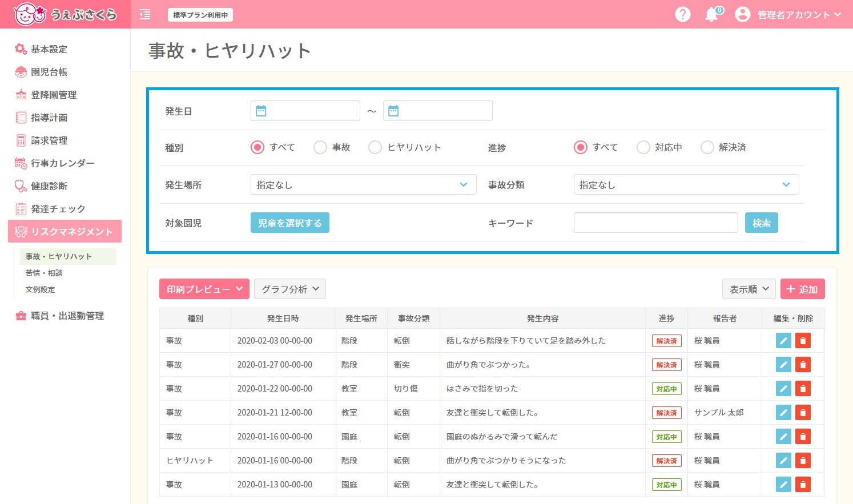
Task: Go to 事故・ヒヤリハット submenu
Action: [67, 256]
